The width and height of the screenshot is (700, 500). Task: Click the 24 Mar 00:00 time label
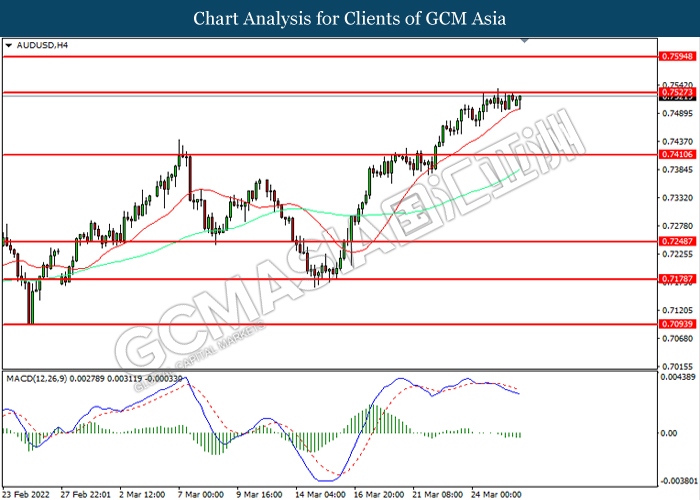pos(496,494)
